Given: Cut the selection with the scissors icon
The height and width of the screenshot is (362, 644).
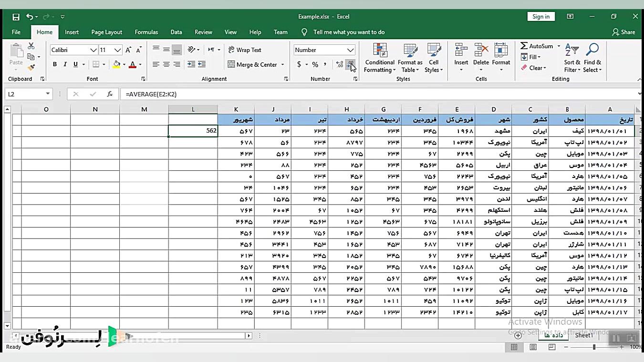Looking at the screenshot, I should point(31,46).
